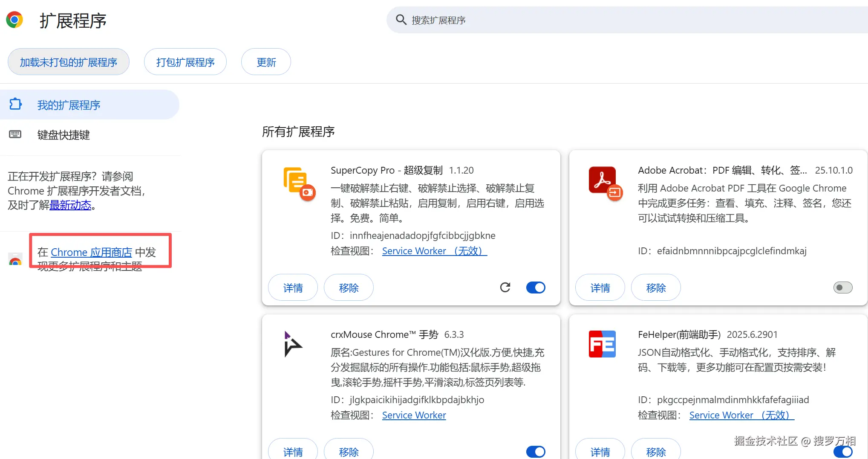868x459 pixels.
Task: Click the Adobe Acrobat extension icon
Action: [x=606, y=183]
